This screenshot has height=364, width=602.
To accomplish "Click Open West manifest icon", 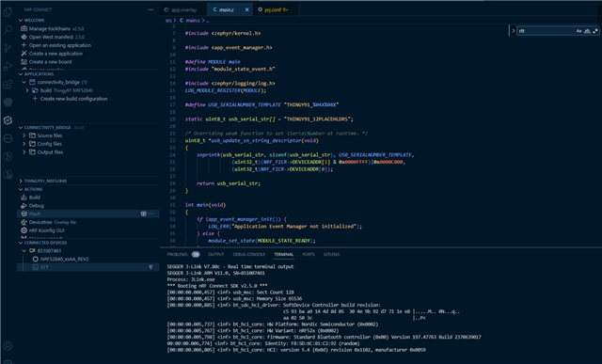I will click(x=24, y=37).
